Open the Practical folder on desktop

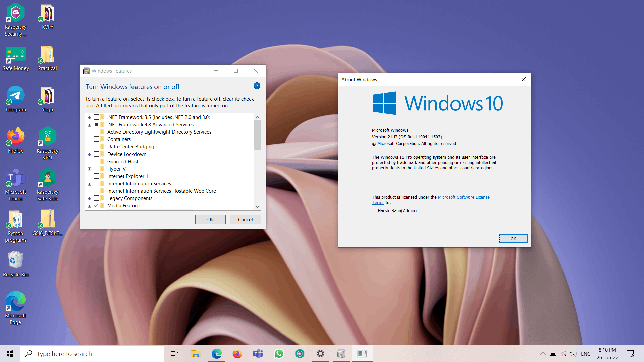coord(48,58)
